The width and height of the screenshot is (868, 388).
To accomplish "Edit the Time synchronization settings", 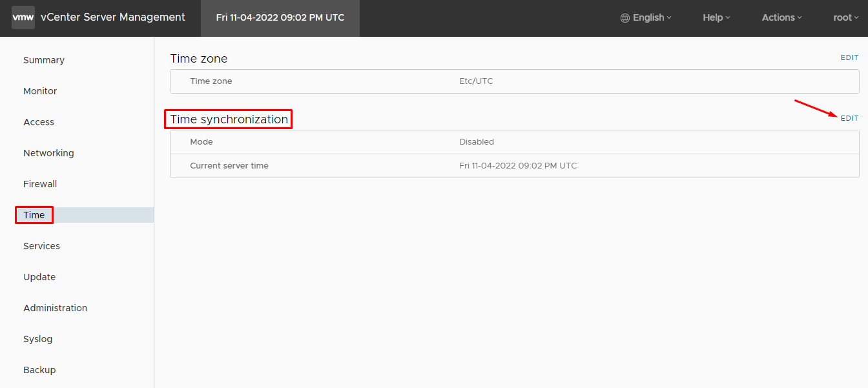I will (x=849, y=118).
